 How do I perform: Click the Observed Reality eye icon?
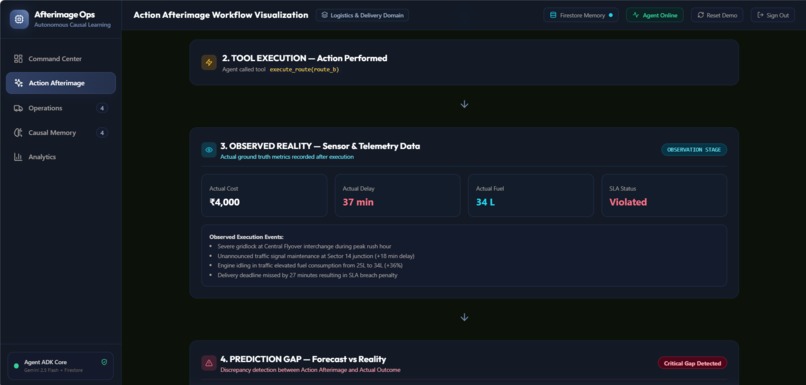209,150
